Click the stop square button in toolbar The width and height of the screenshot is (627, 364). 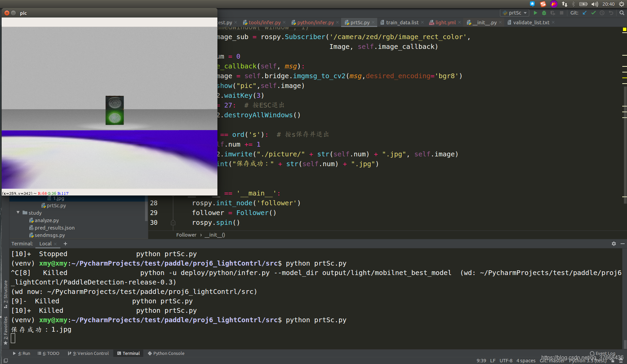pos(561,13)
